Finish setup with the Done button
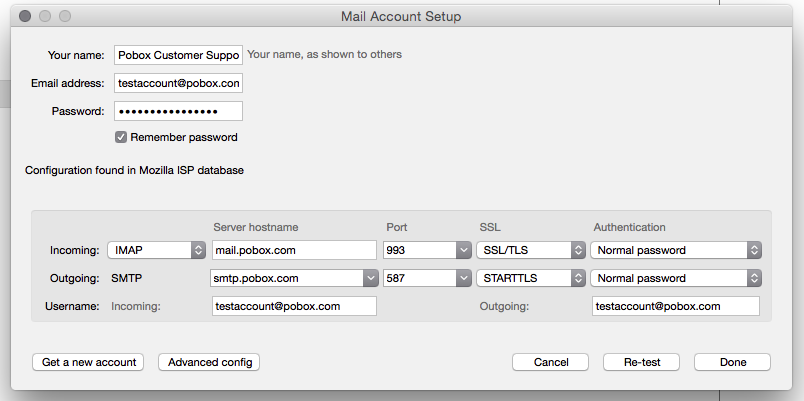The width and height of the screenshot is (804, 401). 732,362
